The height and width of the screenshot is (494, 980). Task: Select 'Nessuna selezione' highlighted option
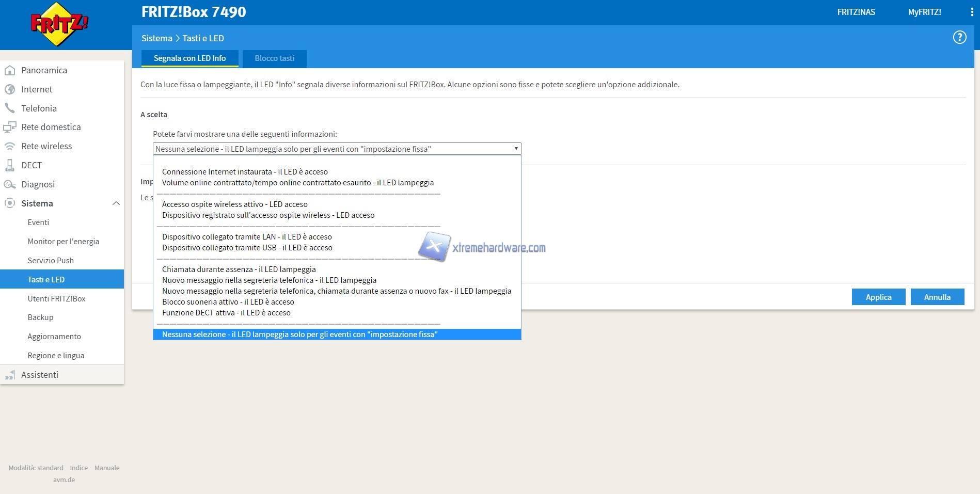click(x=299, y=334)
